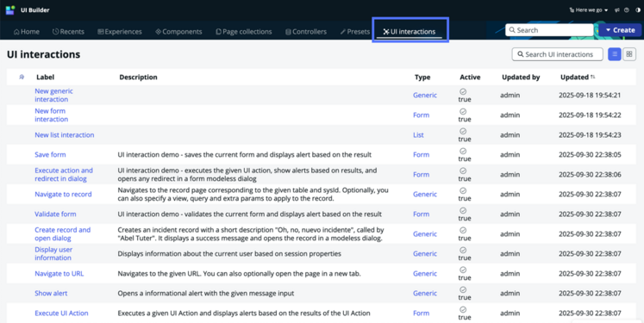Open the Components tab

[x=178, y=32]
